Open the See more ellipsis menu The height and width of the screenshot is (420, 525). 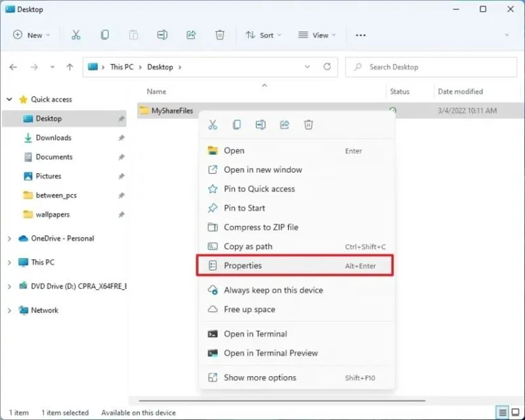pyautogui.click(x=360, y=35)
